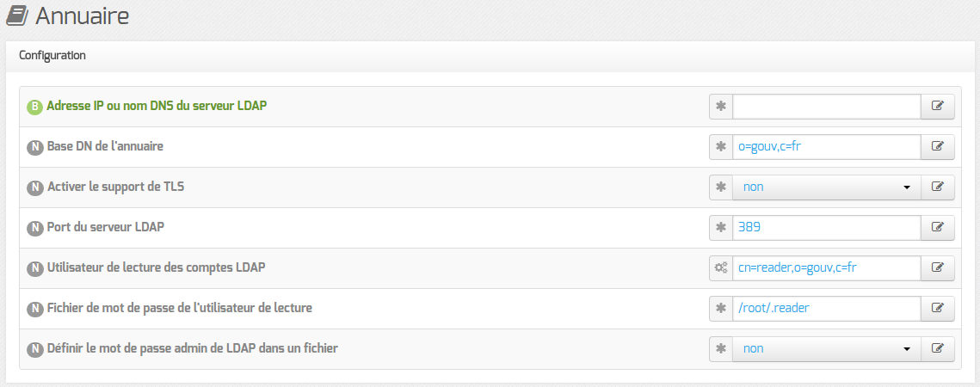The image size is (980, 387).
Task: Click green B badge on LDAP address row
Action: click(x=34, y=107)
